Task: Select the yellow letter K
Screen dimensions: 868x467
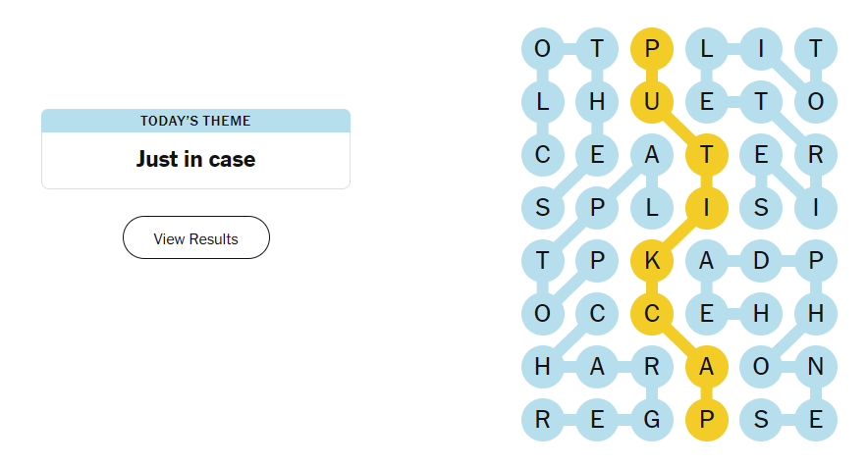Action: [x=652, y=260]
